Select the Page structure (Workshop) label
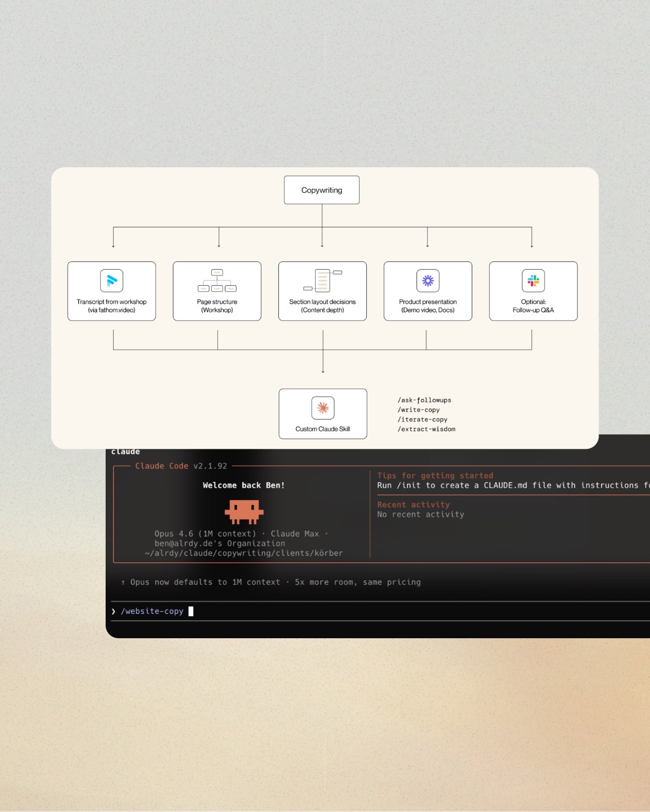This screenshot has width=650, height=812. pyautogui.click(x=217, y=306)
